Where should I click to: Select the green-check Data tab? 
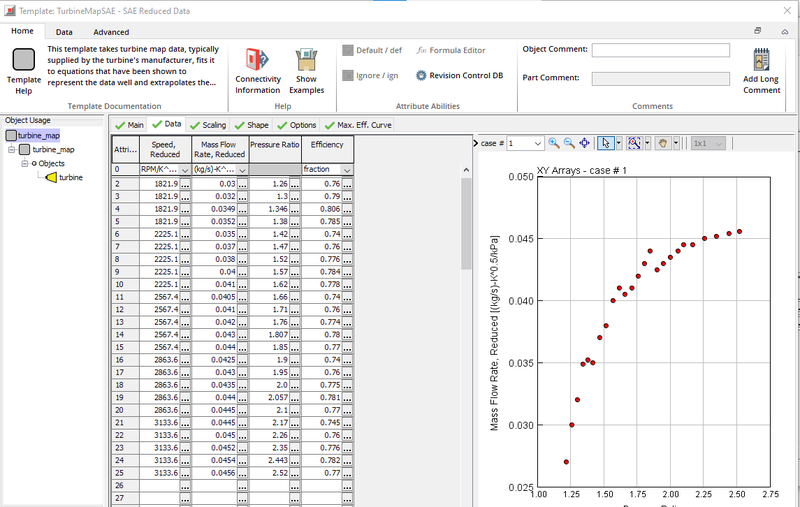[x=167, y=124]
